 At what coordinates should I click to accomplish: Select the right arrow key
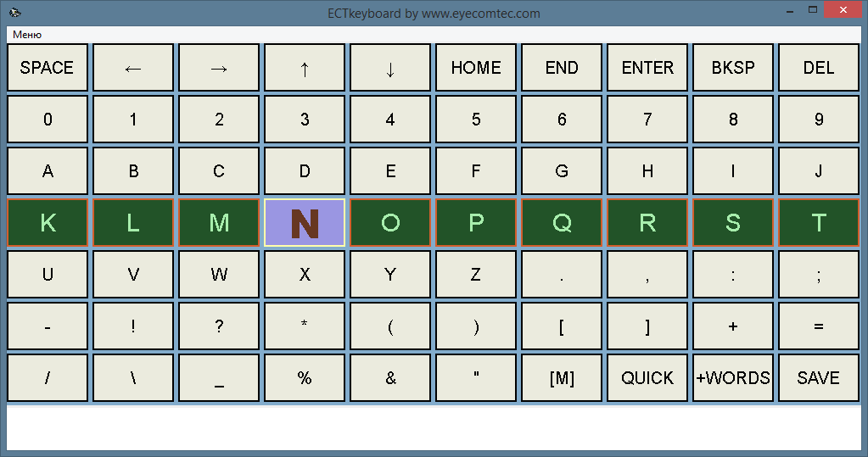pos(219,68)
